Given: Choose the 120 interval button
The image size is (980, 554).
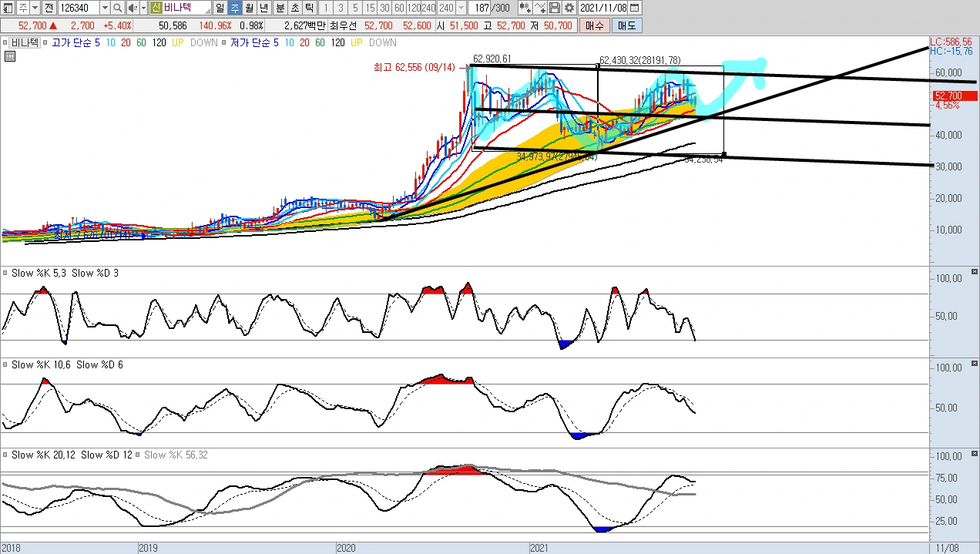Looking at the screenshot, I should [414, 8].
